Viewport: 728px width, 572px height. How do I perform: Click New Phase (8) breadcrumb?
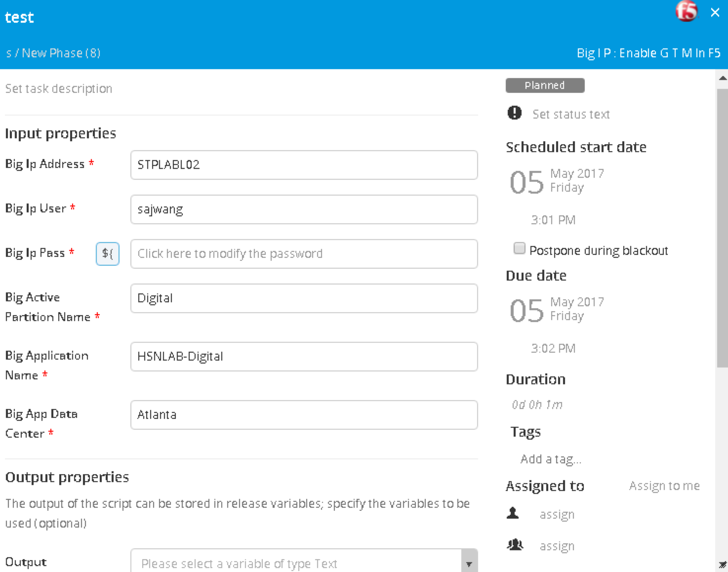(61, 53)
